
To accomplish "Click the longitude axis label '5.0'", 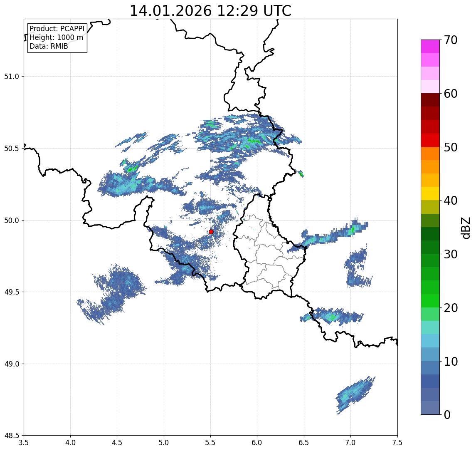I will (164, 443).
